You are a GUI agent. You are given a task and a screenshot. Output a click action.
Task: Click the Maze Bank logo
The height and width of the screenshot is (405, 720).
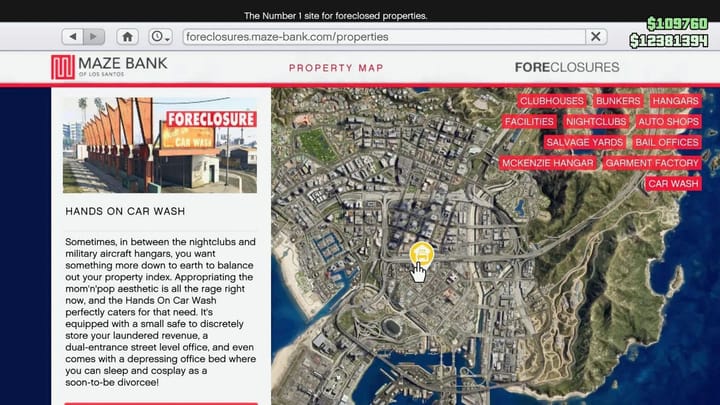tap(110, 68)
